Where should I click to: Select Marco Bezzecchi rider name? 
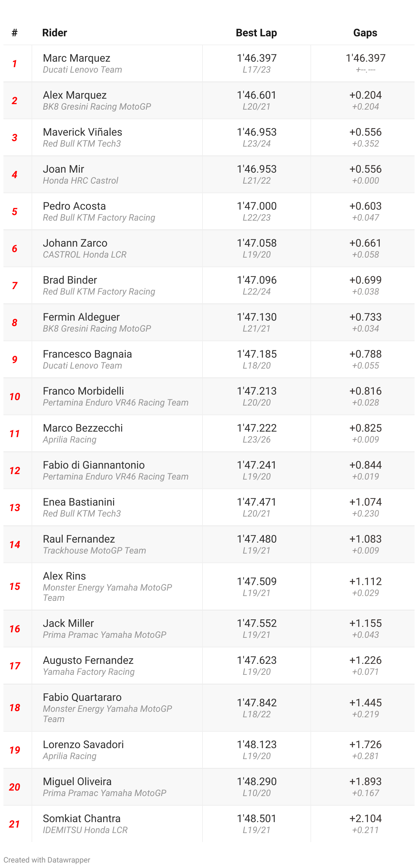pos(83,428)
